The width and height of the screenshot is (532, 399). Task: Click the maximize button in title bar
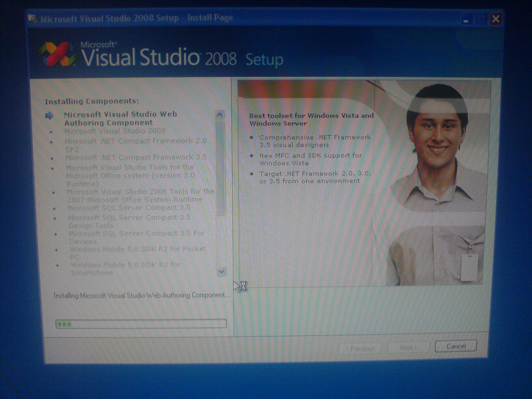(x=481, y=20)
